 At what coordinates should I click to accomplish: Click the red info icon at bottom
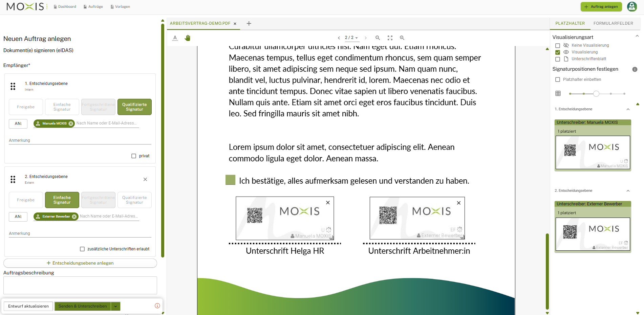(x=157, y=306)
